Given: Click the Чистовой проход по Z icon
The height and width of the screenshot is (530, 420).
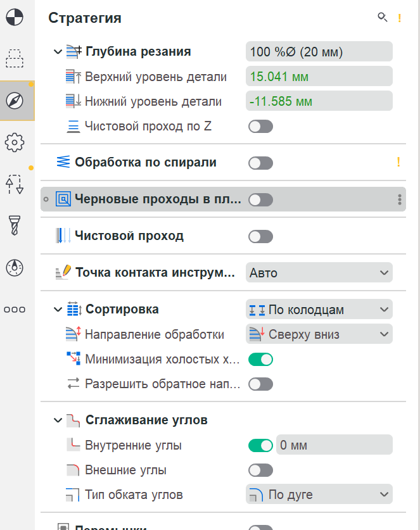Looking at the screenshot, I should pyautogui.click(x=73, y=127).
